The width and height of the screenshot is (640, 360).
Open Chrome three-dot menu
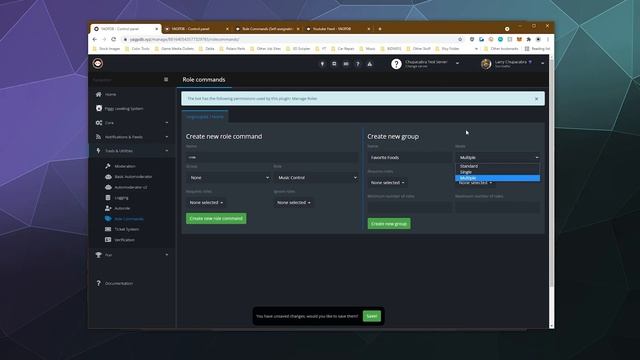(x=548, y=39)
